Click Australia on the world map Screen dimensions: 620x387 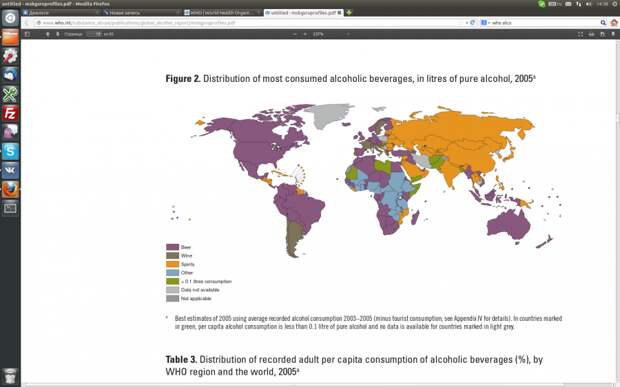coord(509,224)
